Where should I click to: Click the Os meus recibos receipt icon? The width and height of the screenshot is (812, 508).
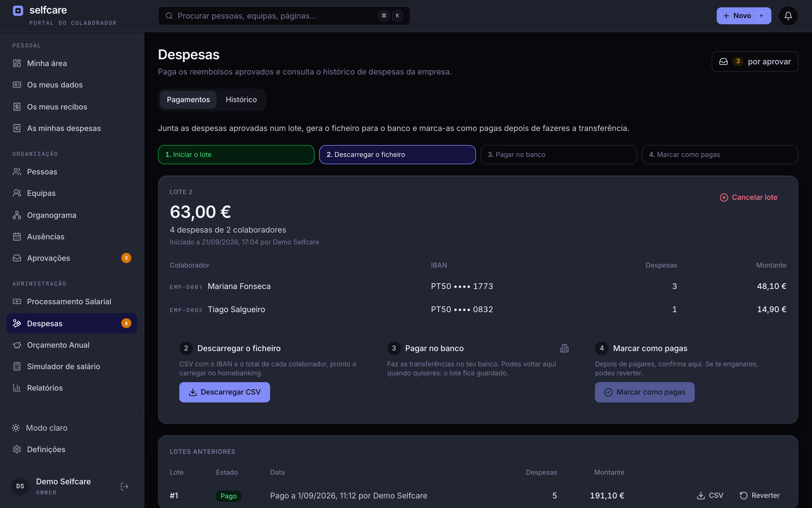(17, 107)
